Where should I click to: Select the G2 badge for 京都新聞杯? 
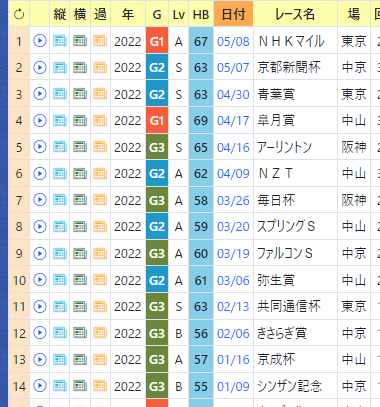(157, 68)
